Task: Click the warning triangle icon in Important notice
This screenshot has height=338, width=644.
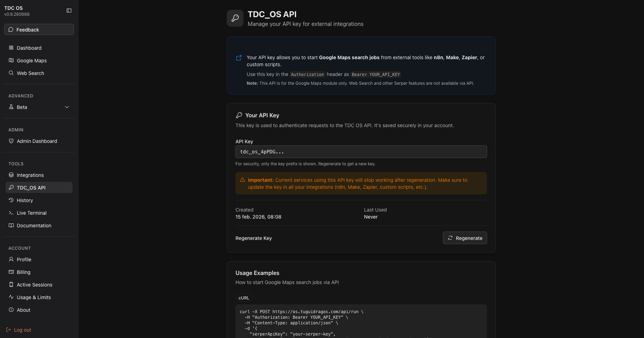Action: tap(242, 180)
